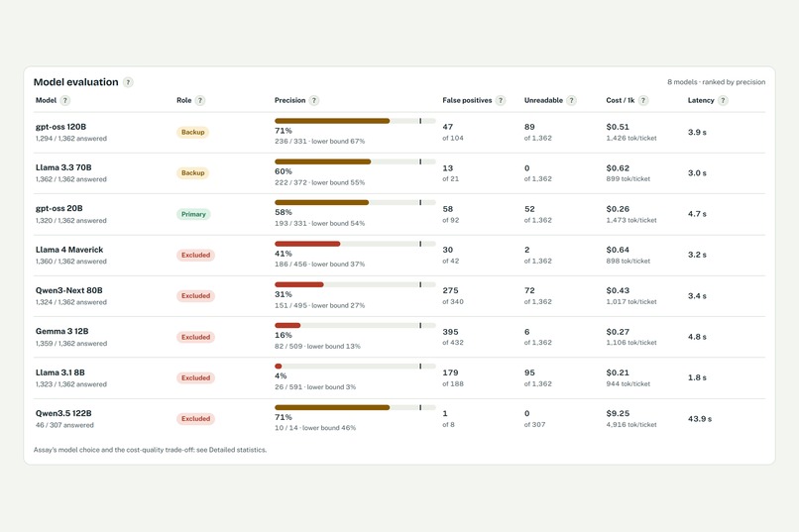The height and width of the screenshot is (532, 799).
Task: Click Latency column header label
Action: [x=701, y=100]
